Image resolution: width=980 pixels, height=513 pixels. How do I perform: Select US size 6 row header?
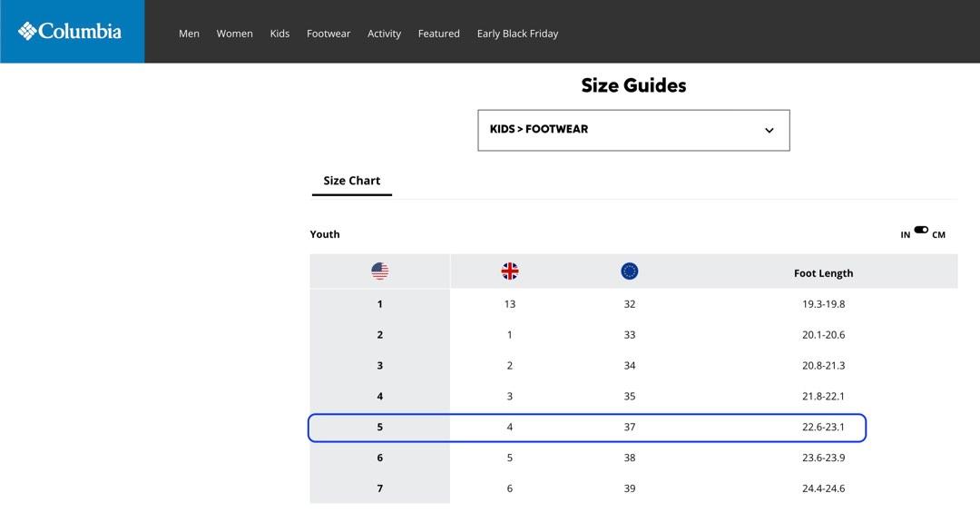click(x=379, y=458)
